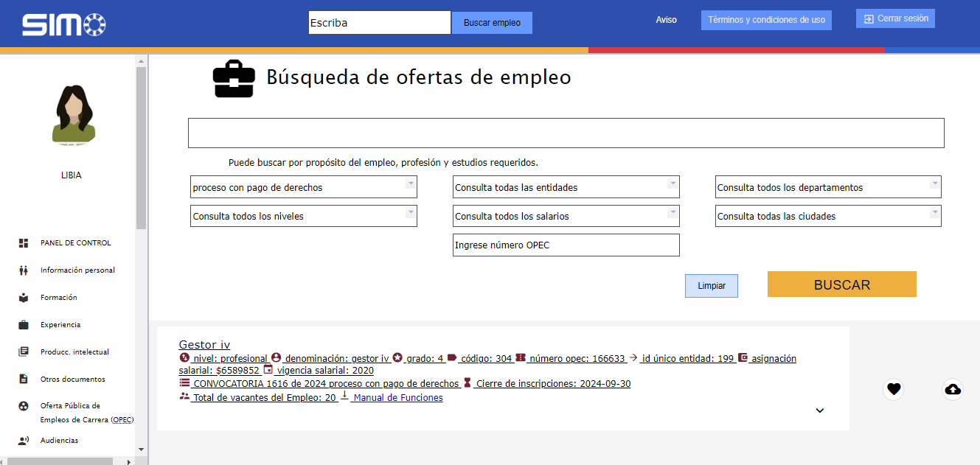This screenshot has height=465, width=980.
Task: Open the Manual de Funciones link
Action: click(x=397, y=398)
